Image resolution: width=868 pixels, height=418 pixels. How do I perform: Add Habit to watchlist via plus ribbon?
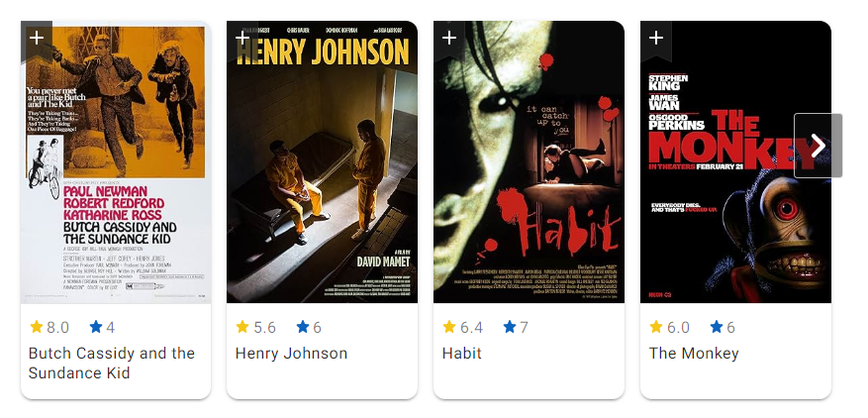[x=449, y=39]
